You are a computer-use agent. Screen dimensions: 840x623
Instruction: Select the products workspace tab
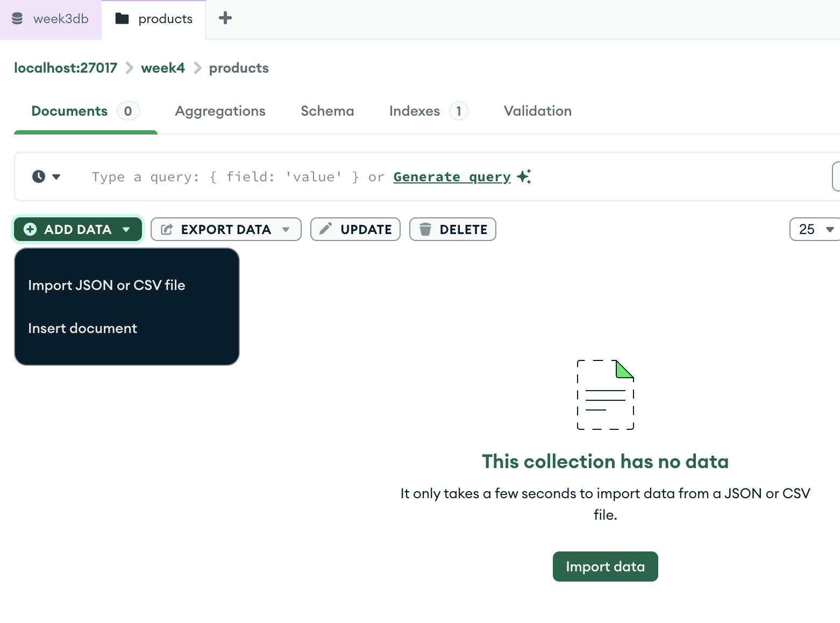pyautogui.click(x=154, y=19)
